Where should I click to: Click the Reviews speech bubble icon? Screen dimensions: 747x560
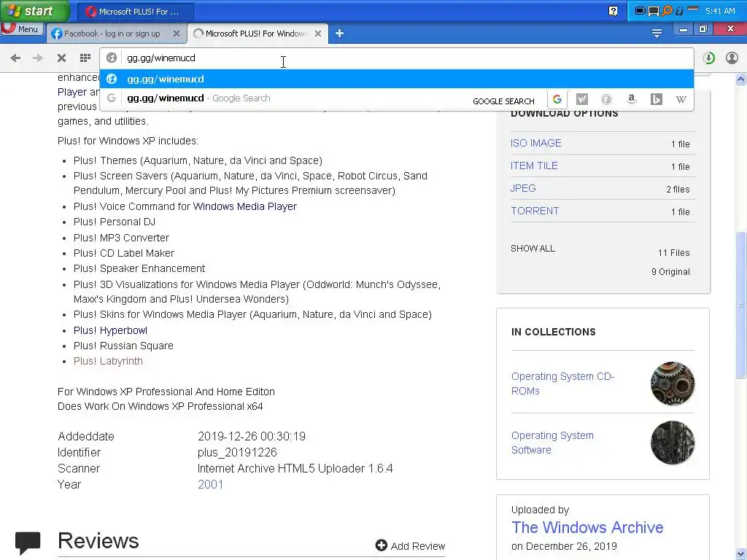28,543
